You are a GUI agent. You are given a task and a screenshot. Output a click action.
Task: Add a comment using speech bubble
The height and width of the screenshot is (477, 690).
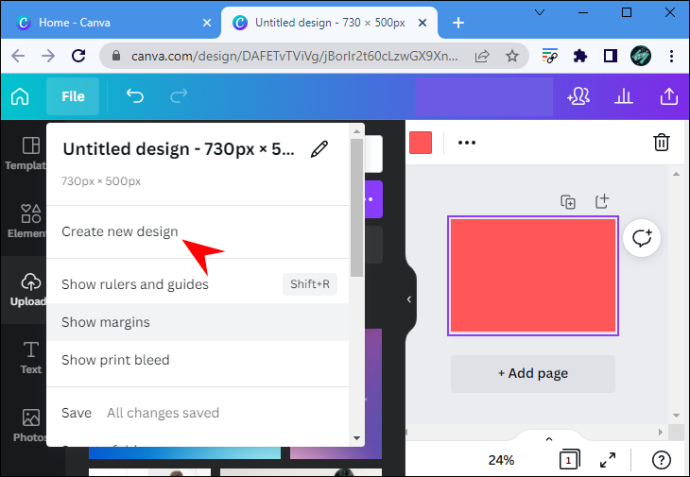(x=642, y=238)
